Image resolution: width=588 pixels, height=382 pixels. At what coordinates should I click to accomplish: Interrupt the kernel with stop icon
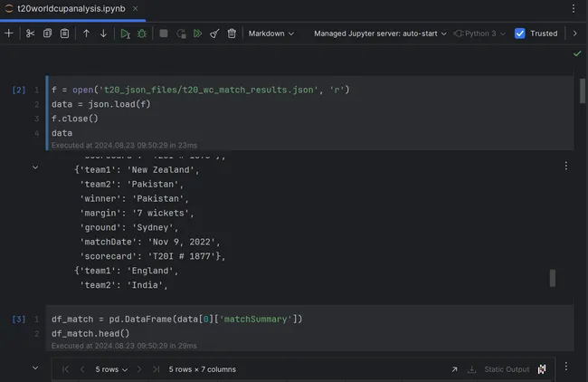[x=164, y=33]
